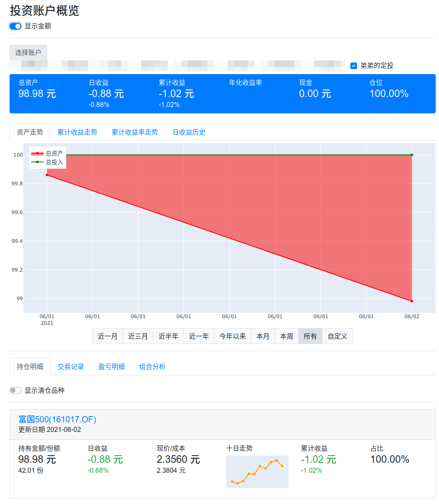This screenshot has width=439, height=504.
Task: Switch to the 累计收益走势 tab
Action: 77,132
